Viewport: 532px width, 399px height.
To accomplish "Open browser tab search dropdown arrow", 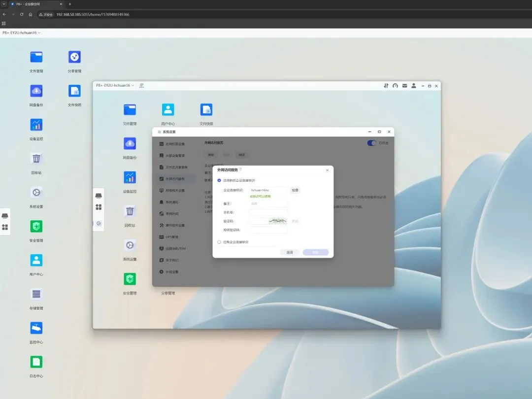I will (x=4, y=4).
